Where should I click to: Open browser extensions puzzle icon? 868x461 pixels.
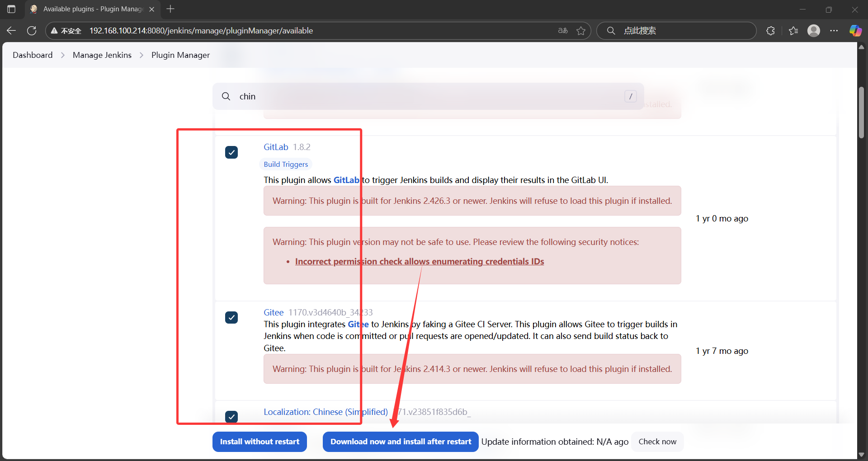click(771, 31)
